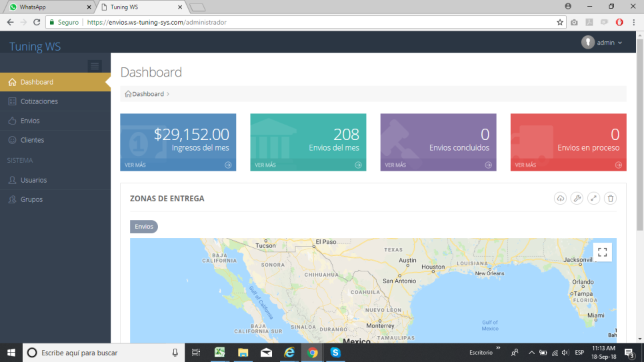Delete panel using the trash icon
This screenshot has width=644, height=362.
(610, 199)
